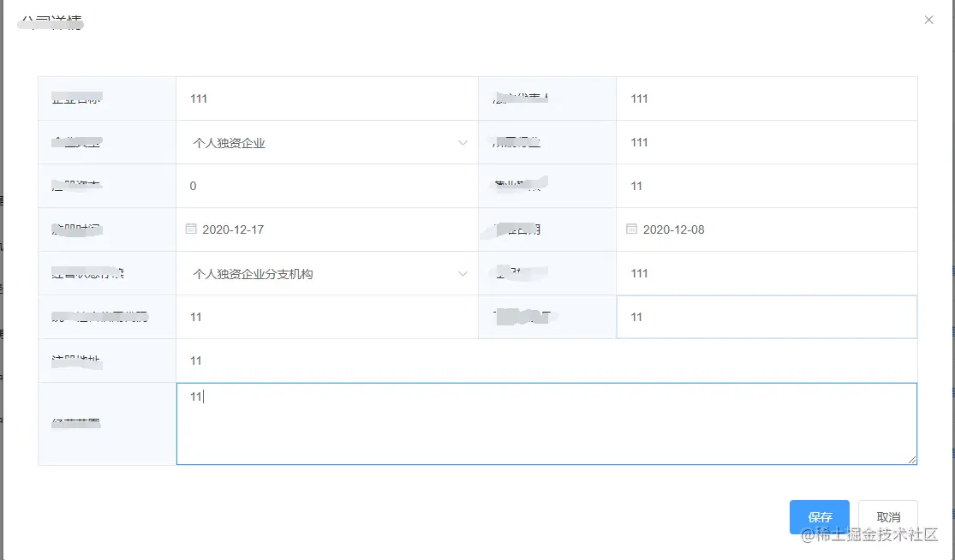Click the full-width single-line input above textarea

pyautogui.click(x=546, y=360)
